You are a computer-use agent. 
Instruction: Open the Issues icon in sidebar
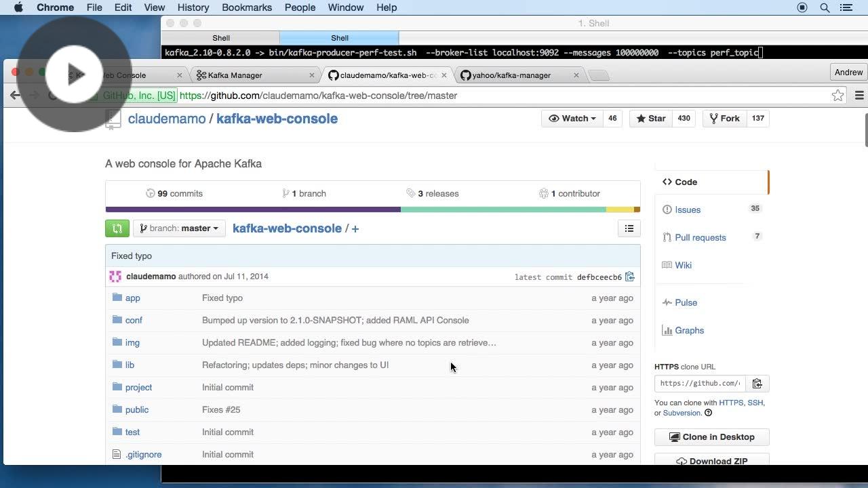click(x=667, y=209)
